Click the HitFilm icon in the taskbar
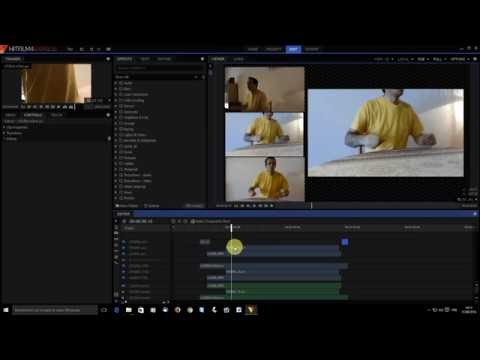This screenshot has width=480, height=360. point(251,310)
